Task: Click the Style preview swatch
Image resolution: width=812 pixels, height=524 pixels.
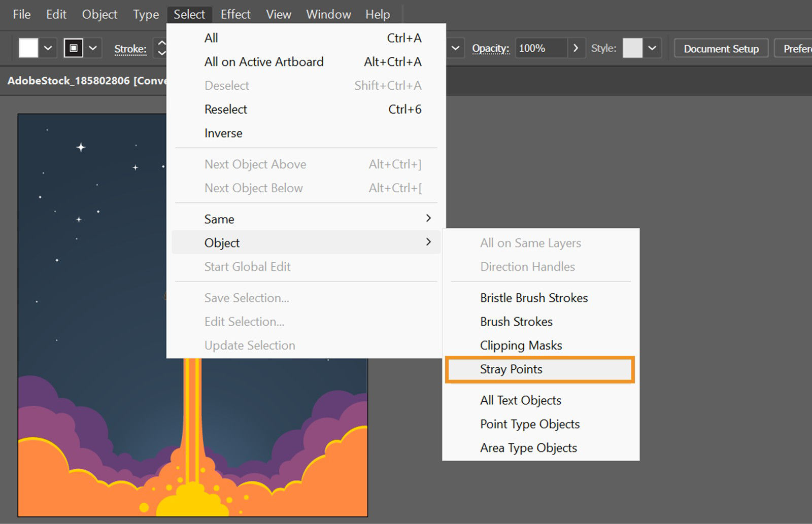Action: point(632,48)
